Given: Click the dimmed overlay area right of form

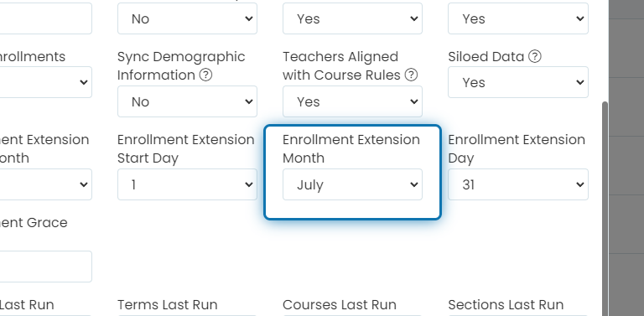Looking at the screenshot, I should 626,164.
